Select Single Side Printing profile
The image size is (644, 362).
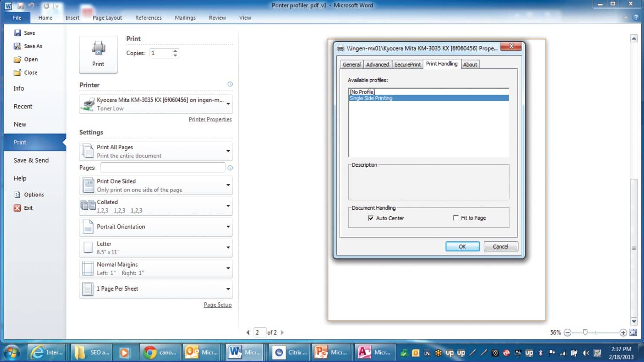(429, 98)
